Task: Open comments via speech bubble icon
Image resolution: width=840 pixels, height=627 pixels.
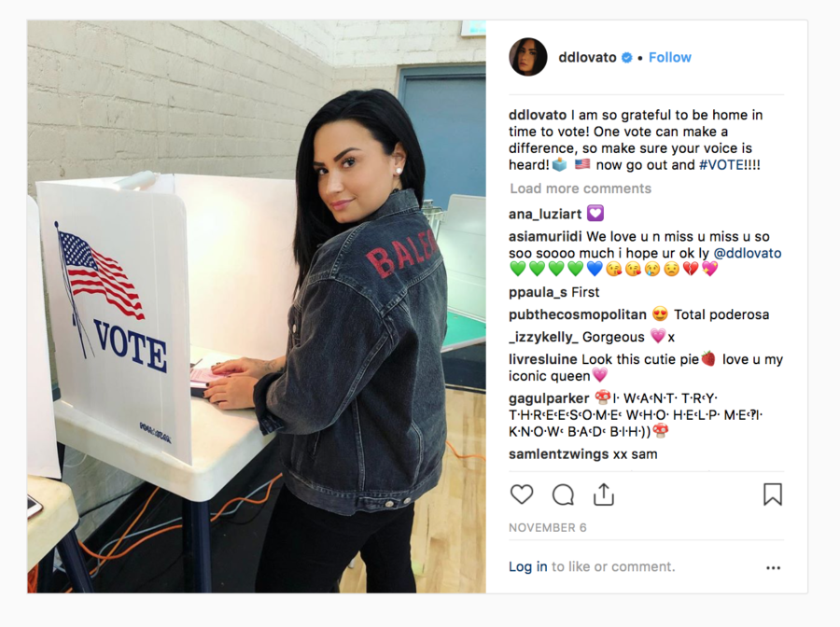Action: [x=563, y=495]
